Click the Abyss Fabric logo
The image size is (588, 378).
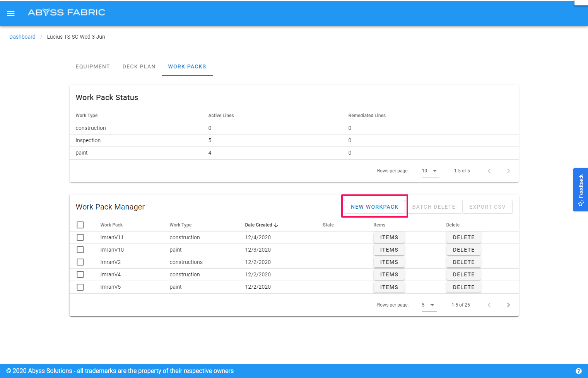pos(67,12)
